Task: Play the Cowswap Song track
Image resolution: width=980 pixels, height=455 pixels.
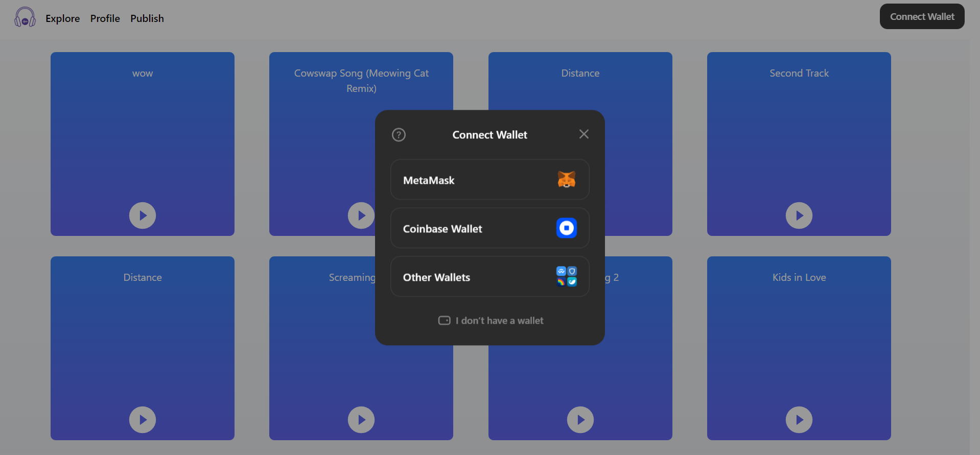Action: [x=361, y=215]
